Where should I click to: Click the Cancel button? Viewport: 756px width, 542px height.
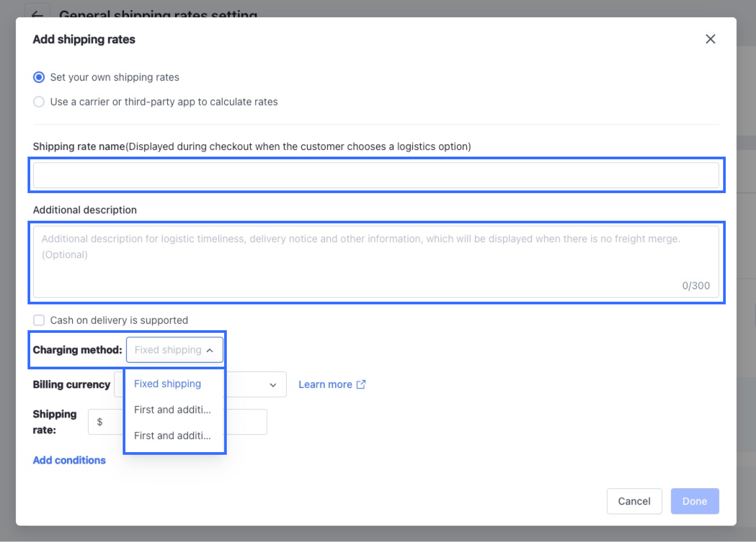[x=634, y=501]
